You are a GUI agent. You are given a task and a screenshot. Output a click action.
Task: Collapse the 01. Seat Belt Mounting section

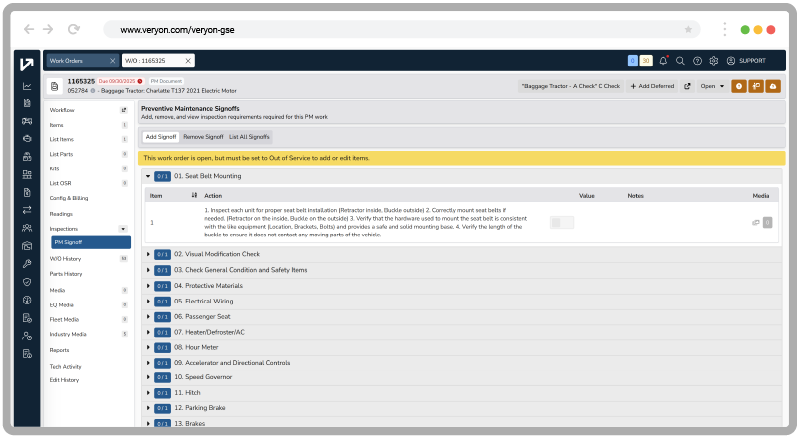click(x=149, y=176)
